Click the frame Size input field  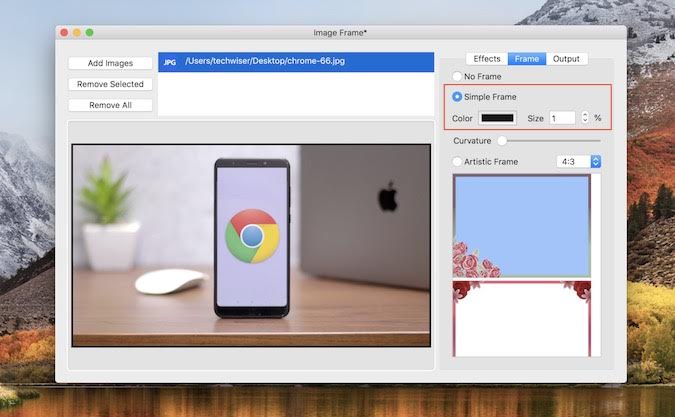562,118
